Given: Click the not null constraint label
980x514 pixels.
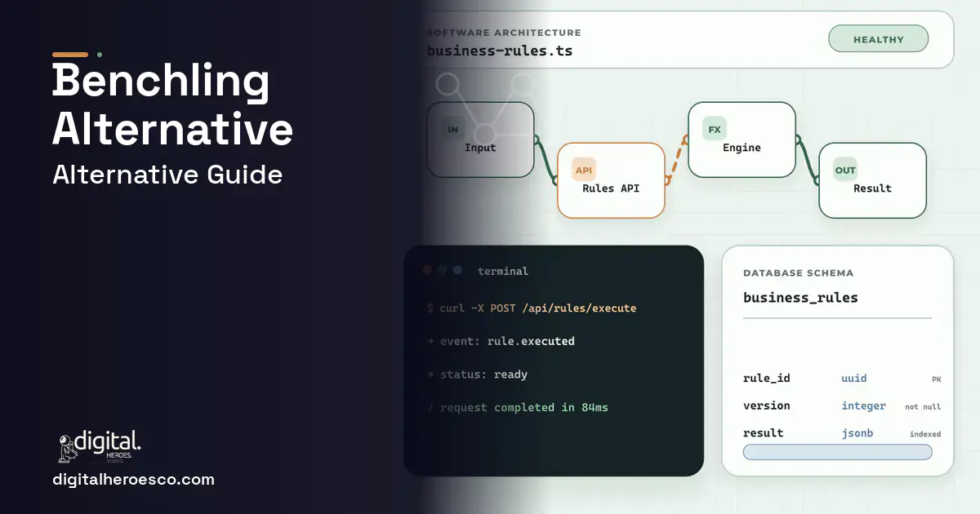Looking at the screenshot, I should click(923, 406).
